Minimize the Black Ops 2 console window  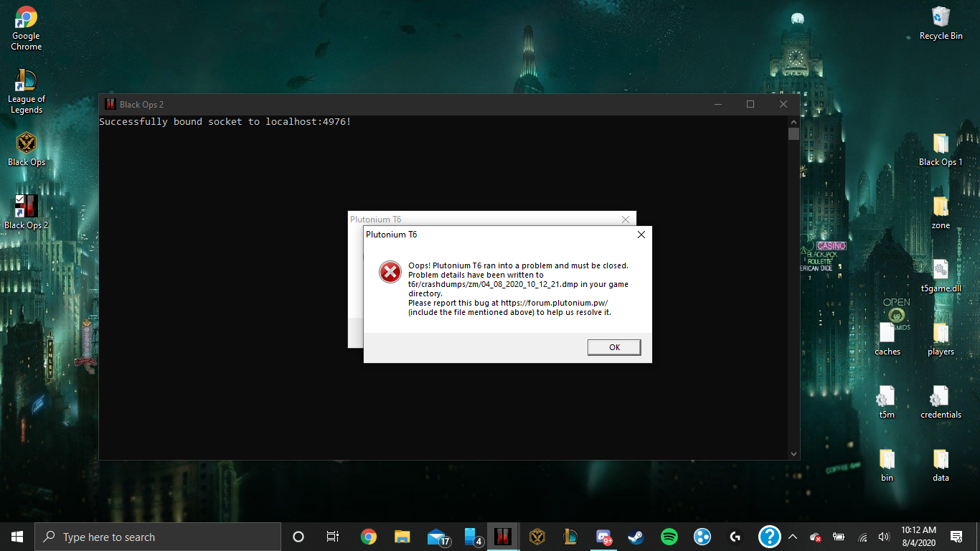pyautogui.click(x=717, y=104)
